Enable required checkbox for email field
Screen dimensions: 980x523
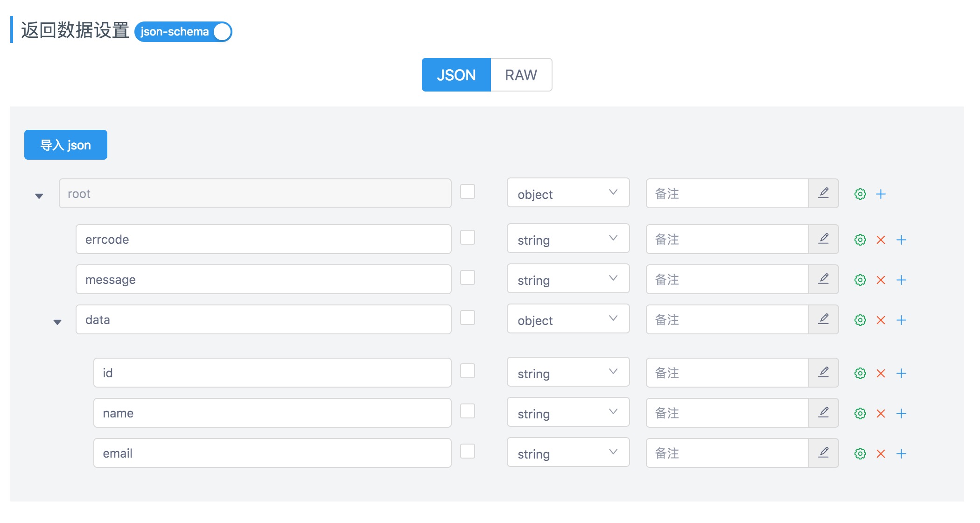click(x=467, y=451)
